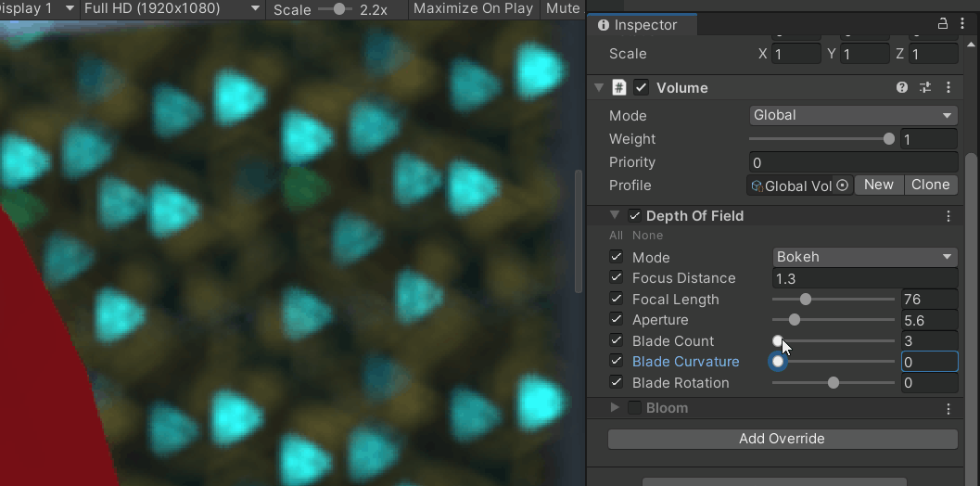Screen dimensions: 980x486
Task: Open the Inspector tab options menu
Action: coord(961,24)
